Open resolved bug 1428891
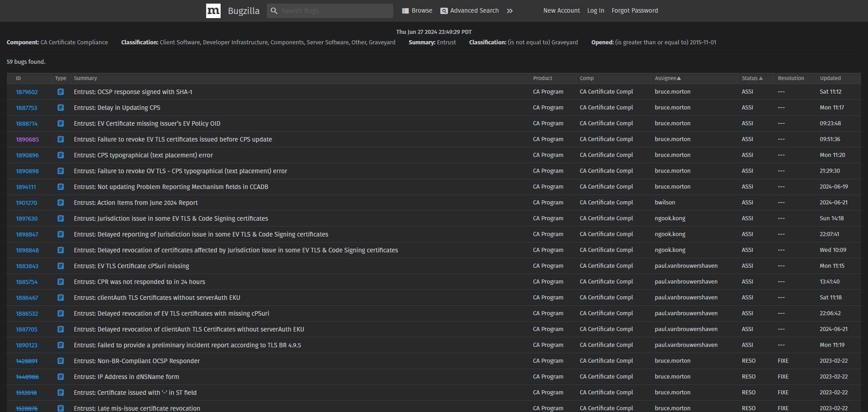Viewport: 868px width, 412px height. [x=27, y=361]
